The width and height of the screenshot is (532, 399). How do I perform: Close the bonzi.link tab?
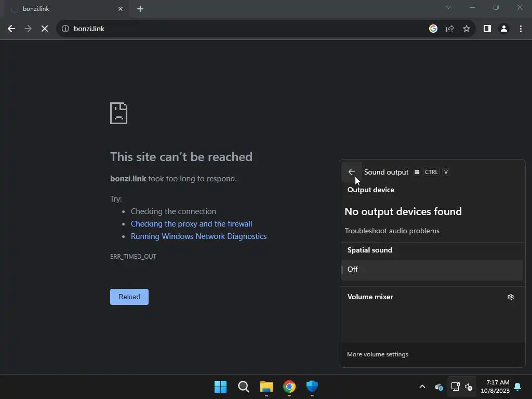121,9
